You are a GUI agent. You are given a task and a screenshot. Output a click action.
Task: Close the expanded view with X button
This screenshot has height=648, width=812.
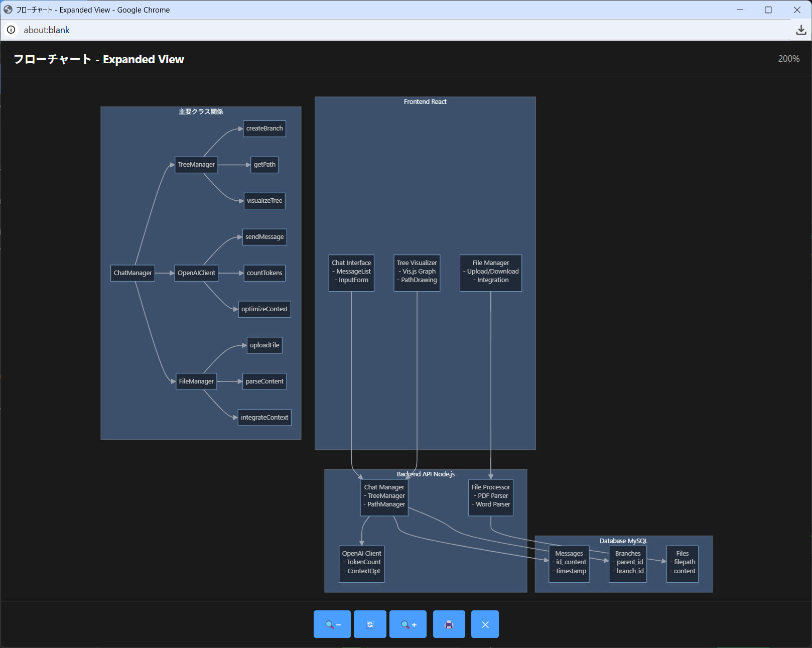(485, 624)
